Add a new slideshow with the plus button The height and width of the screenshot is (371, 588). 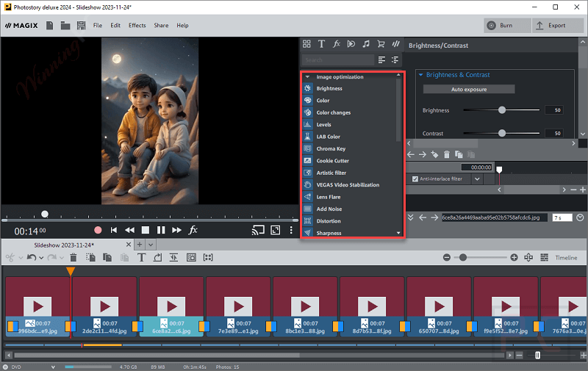[x=139, y=245]
